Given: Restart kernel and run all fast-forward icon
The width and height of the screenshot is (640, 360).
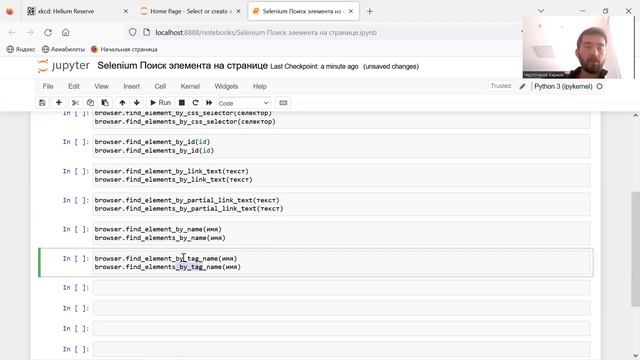Looking at the screenshot, I should tap(209, 103).
